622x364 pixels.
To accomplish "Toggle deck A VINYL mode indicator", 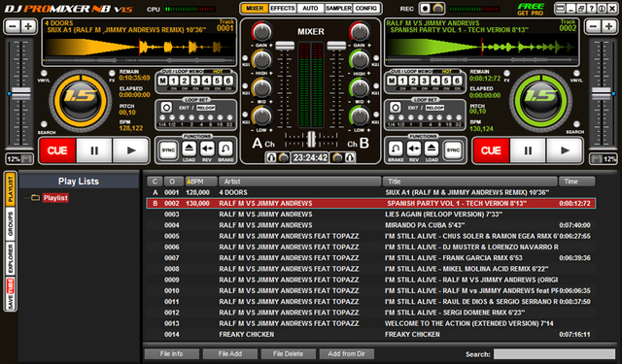I will point(44,73).
